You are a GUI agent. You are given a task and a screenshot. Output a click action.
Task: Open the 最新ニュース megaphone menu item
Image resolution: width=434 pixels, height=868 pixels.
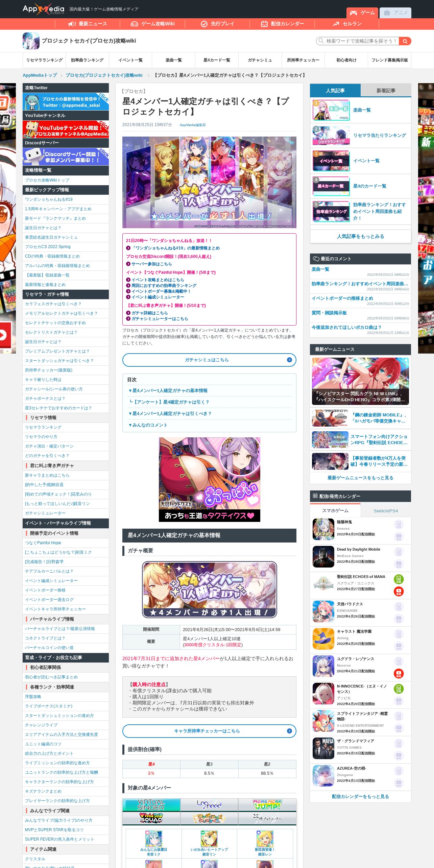(x=88, y=24)
